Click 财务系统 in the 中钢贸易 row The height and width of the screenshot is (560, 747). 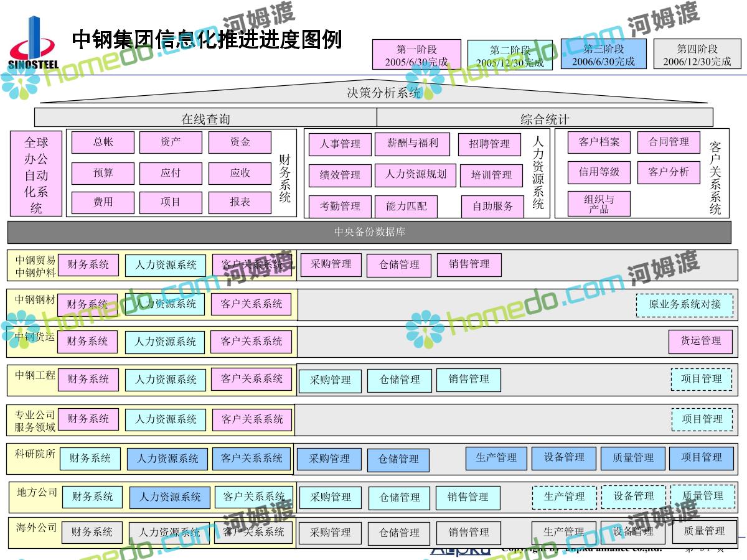click(88, 264)
